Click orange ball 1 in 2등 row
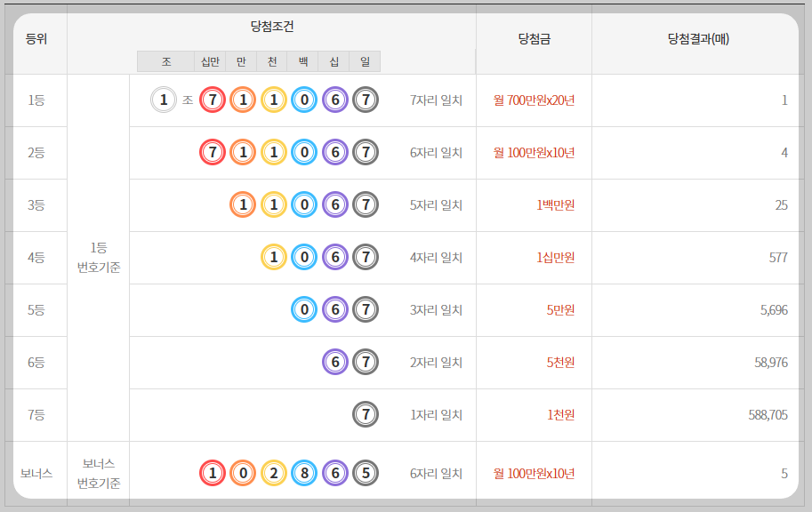 pyautogui.click(x=243, y=152)
